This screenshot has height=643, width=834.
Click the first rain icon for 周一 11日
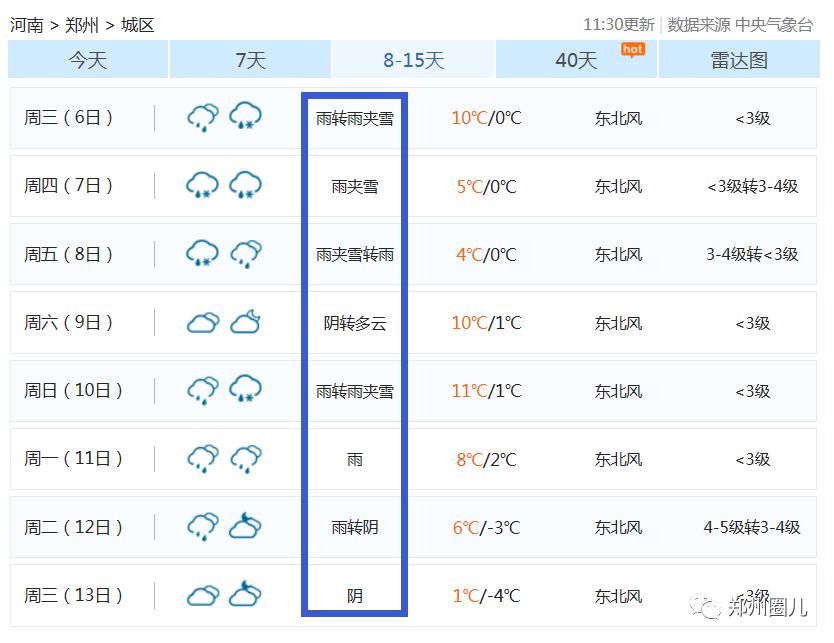[203, 459]
